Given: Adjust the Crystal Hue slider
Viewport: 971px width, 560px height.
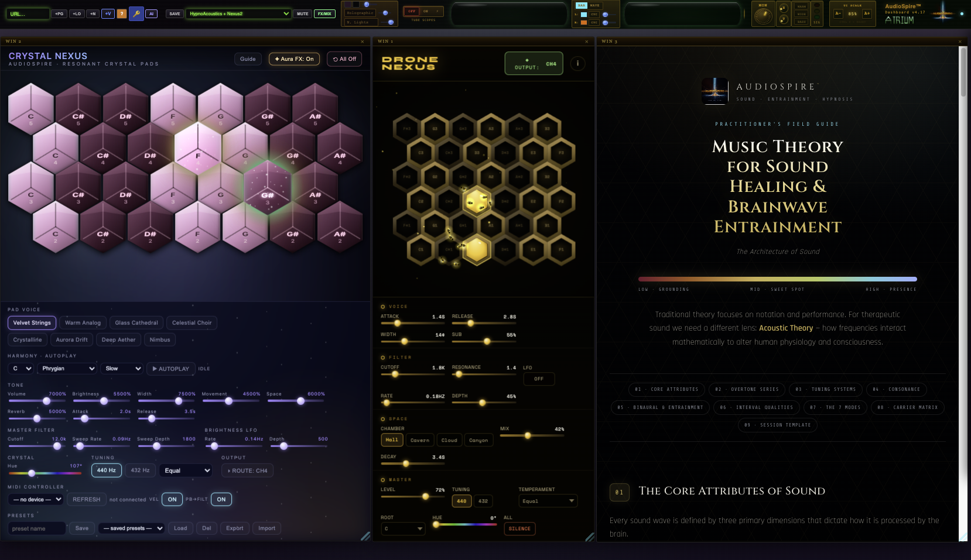Looking at the screenshot, I should point(45,473).
